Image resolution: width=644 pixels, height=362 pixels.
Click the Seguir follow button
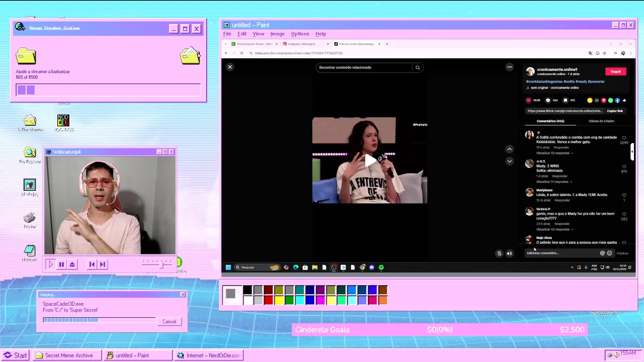pyautogui.click(x=616, y=71)
